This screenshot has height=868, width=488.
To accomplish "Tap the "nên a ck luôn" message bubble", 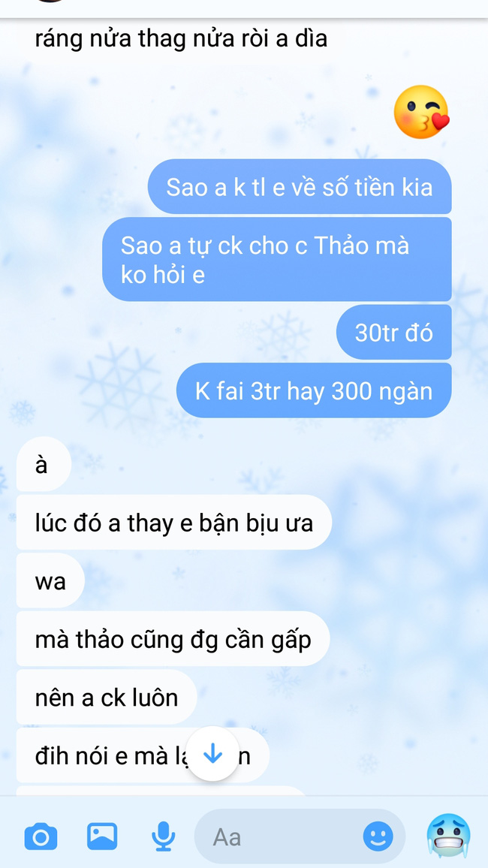I will (107, 697).
